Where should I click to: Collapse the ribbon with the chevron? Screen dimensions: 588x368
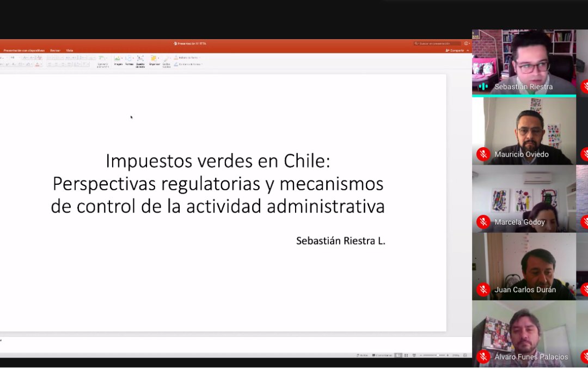coord(468,50)
